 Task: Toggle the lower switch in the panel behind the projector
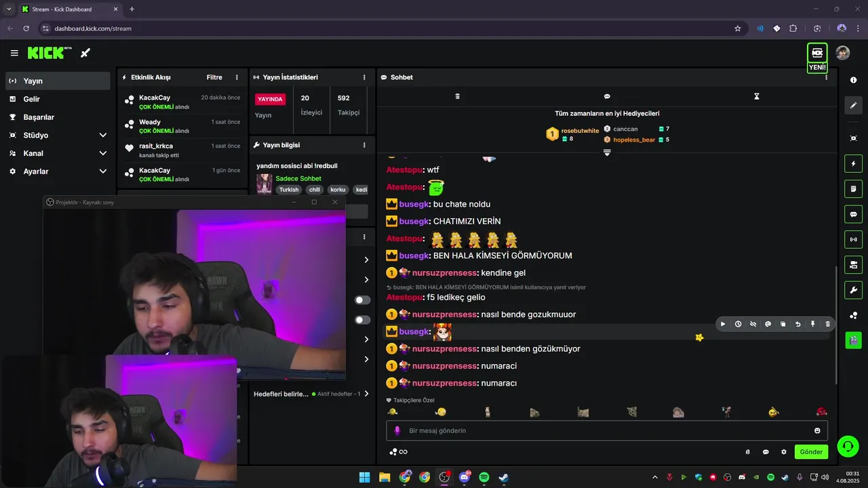tap(363, 320)
